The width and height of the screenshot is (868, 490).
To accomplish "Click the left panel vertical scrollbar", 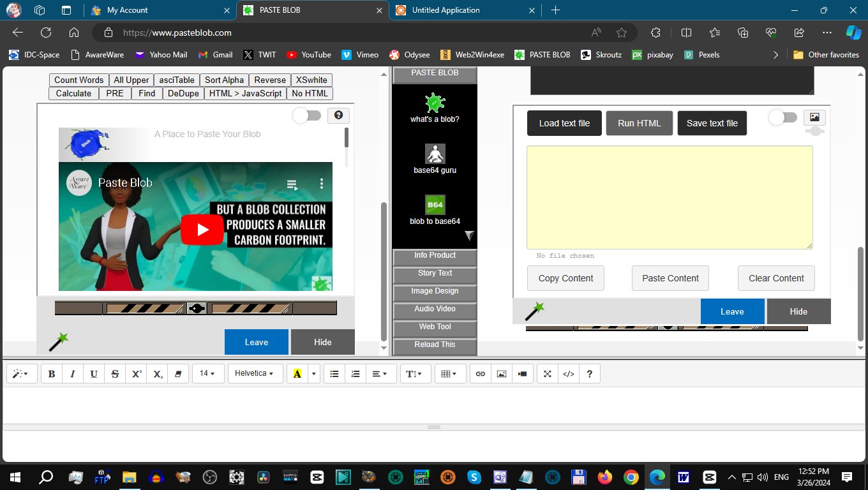I will pyautogui.click(x=384, y=271).
